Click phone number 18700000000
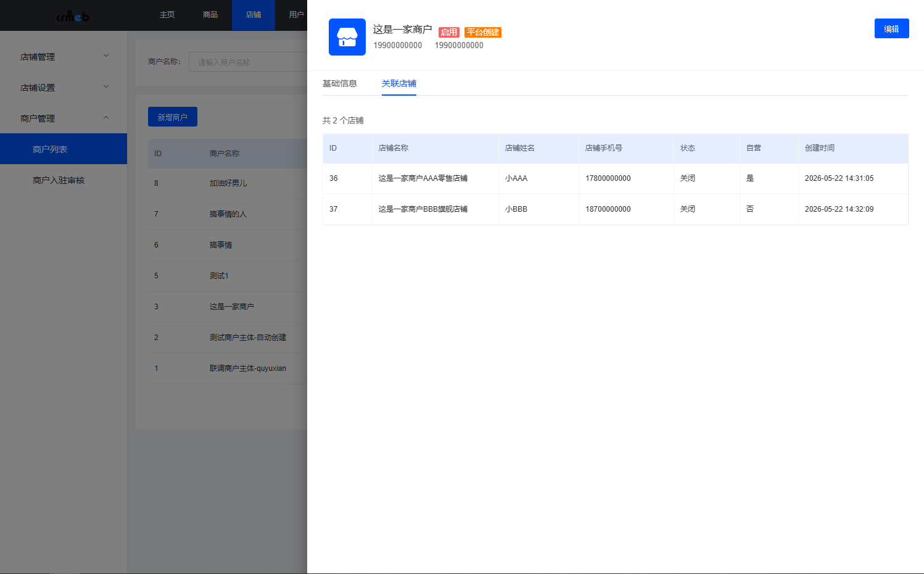This screenshot has width=924, height=574. pyautogui.click(x=608, y=209)
